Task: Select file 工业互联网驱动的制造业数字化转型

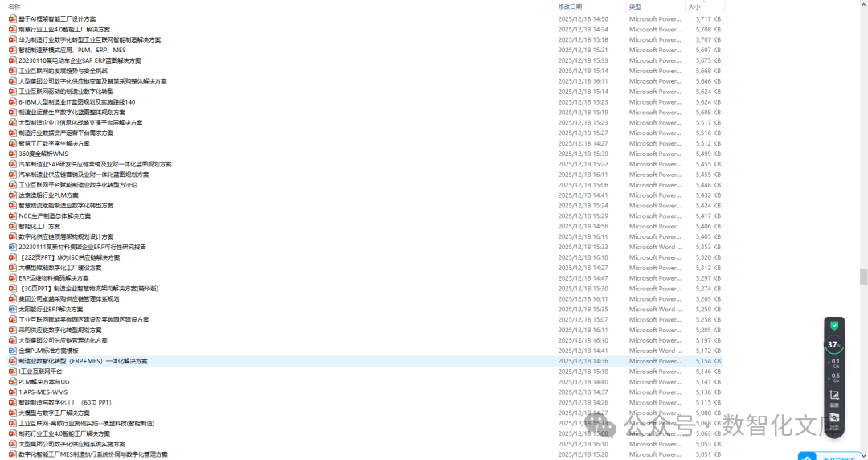Action: (x=66, y=92)
